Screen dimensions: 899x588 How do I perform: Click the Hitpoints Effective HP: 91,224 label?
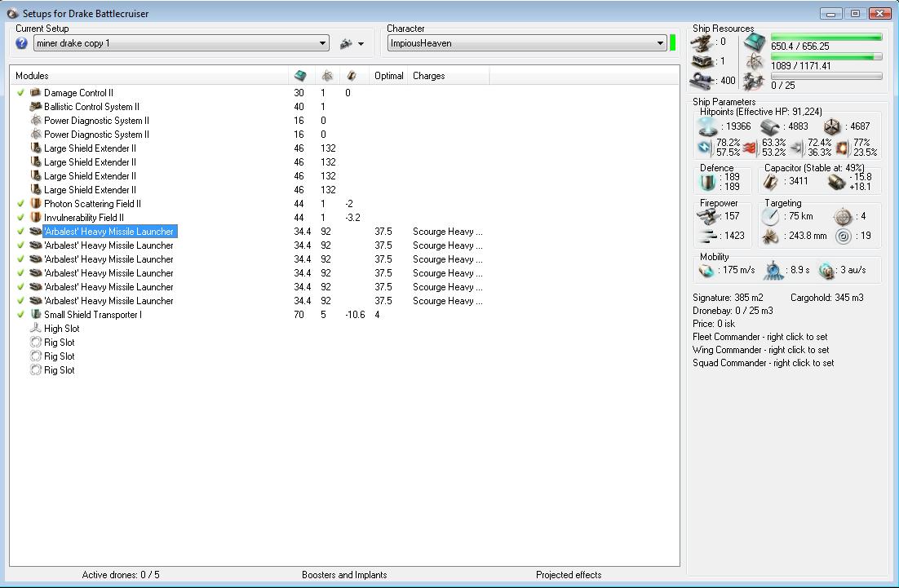tap(761, 112)
